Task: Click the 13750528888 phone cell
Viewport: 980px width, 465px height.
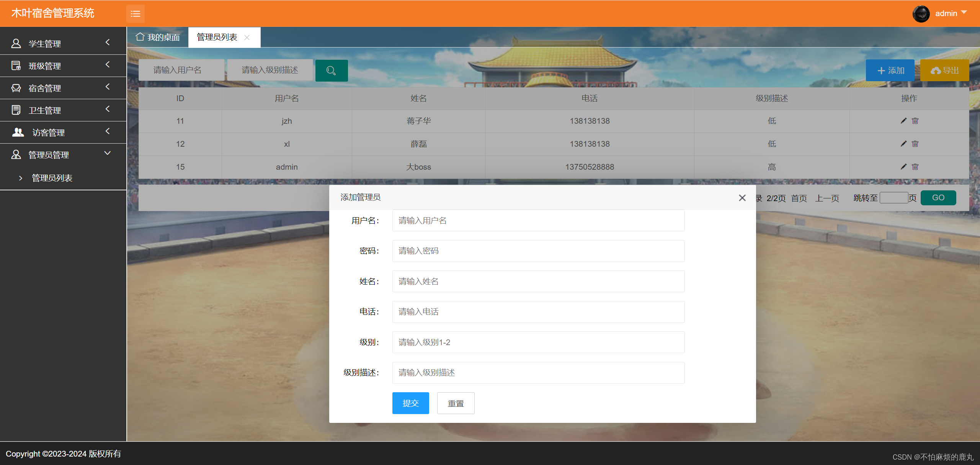Action: coord(590,167)
